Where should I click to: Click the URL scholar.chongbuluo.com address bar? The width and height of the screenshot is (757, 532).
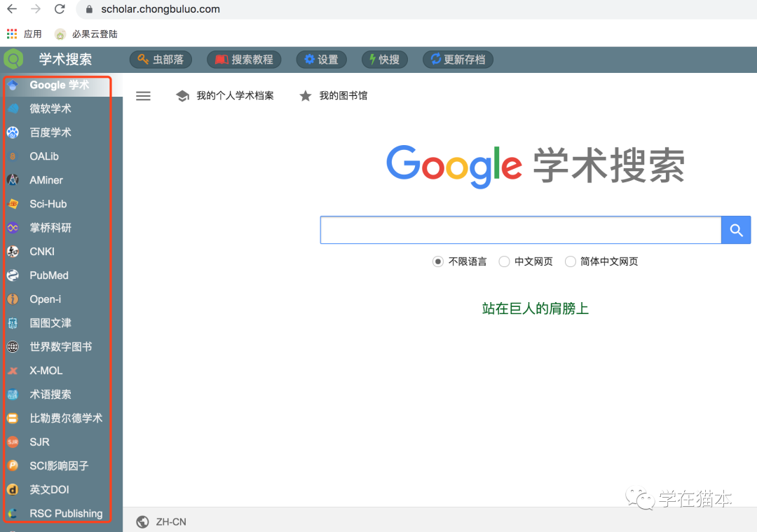pos(161,9)
